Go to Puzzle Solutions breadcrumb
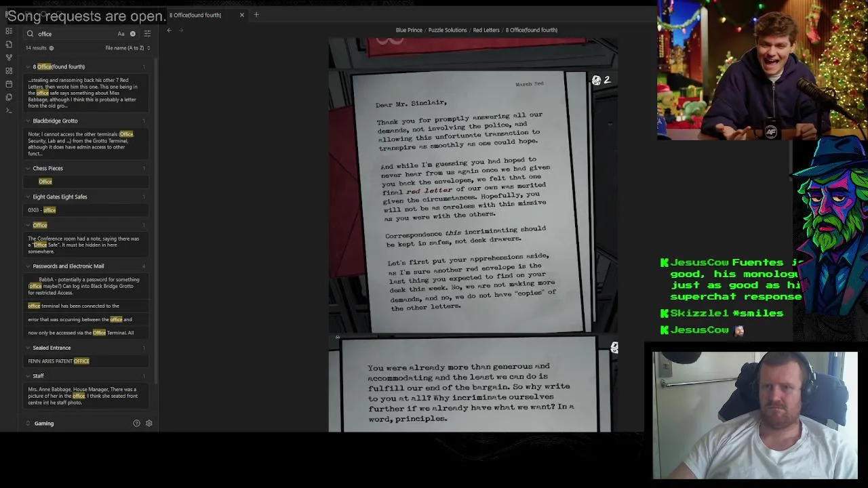 point(448,30)
